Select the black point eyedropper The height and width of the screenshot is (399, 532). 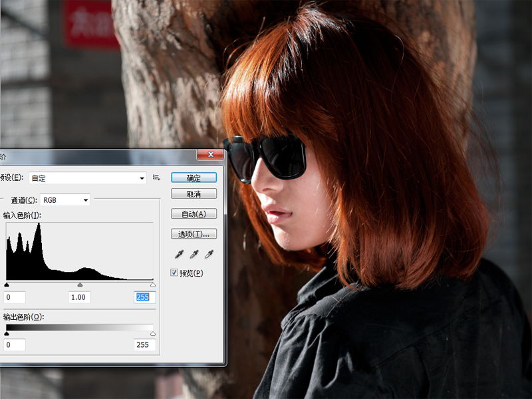(x=178, y=254)
